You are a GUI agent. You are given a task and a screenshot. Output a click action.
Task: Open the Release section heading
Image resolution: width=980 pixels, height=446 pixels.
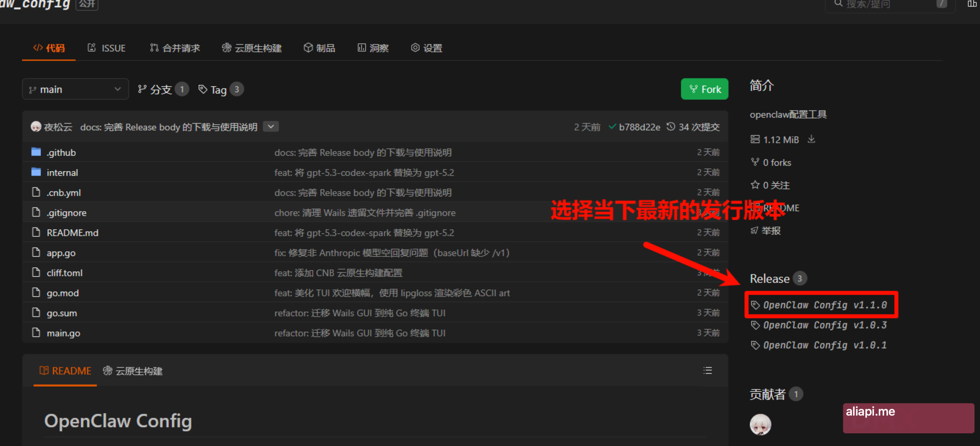pos(769,278)
